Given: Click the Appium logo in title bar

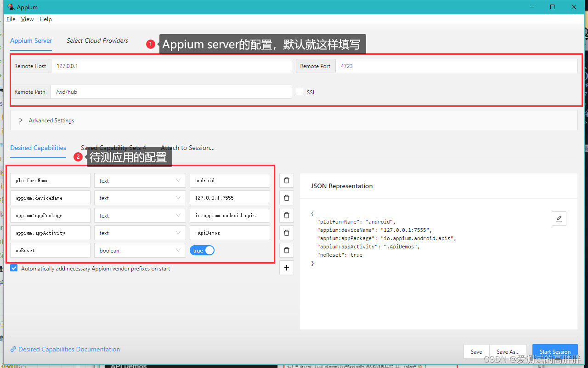Looking at the screenshot, I should pos(11,7).
